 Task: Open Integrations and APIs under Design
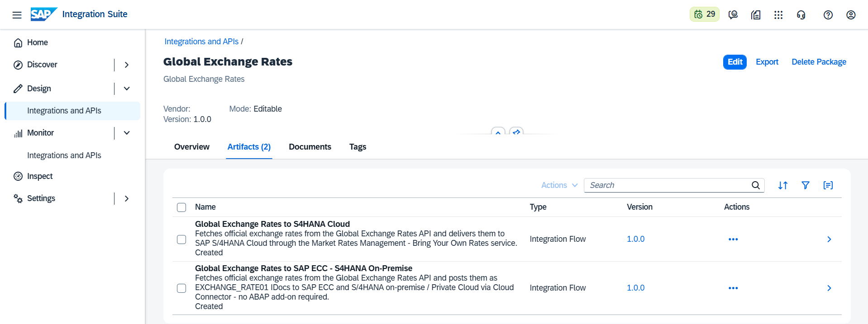point(72,111)
